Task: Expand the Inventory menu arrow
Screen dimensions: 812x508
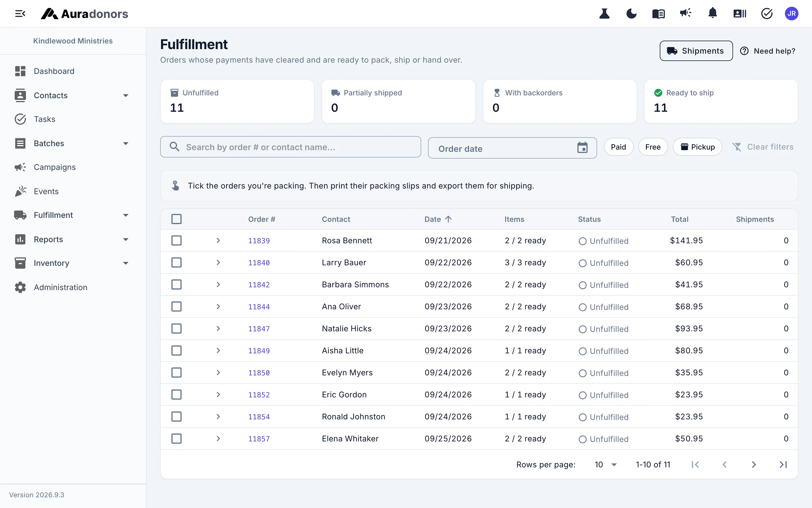Action: click(126, 263)
